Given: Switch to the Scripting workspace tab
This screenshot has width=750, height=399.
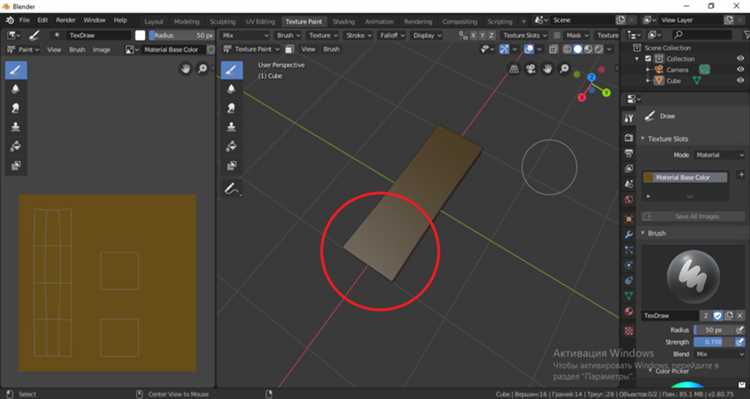Looking at the screenshot, I should (x=500, y=22).
